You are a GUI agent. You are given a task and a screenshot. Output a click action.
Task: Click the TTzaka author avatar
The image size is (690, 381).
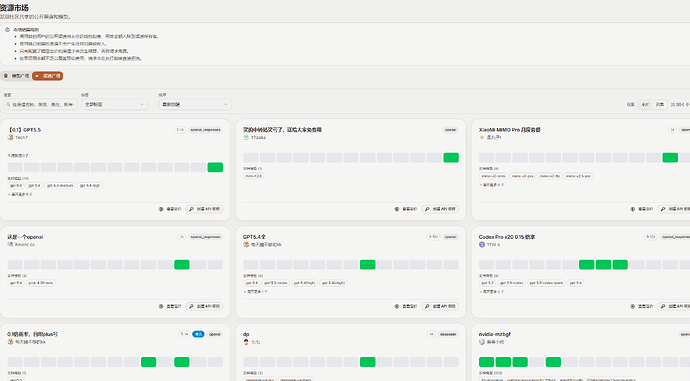(x=246, y=137)
